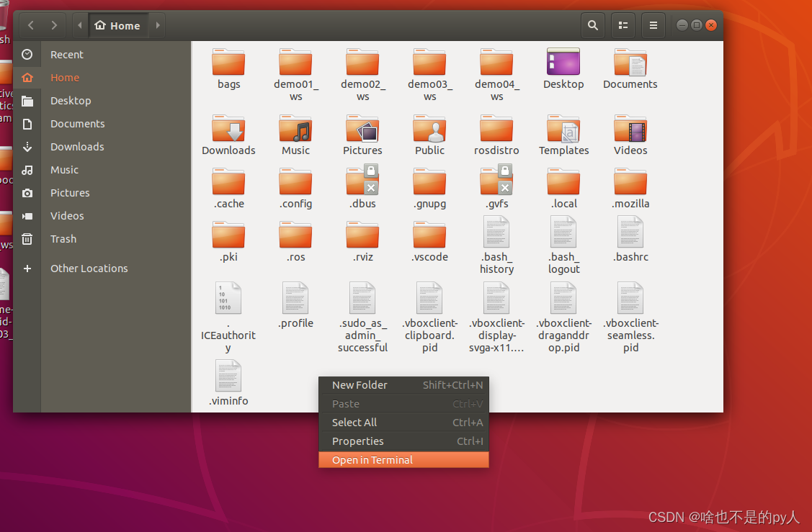Open the hamburger menu in toolbar

pyautogui.click(x=653, y=25)
